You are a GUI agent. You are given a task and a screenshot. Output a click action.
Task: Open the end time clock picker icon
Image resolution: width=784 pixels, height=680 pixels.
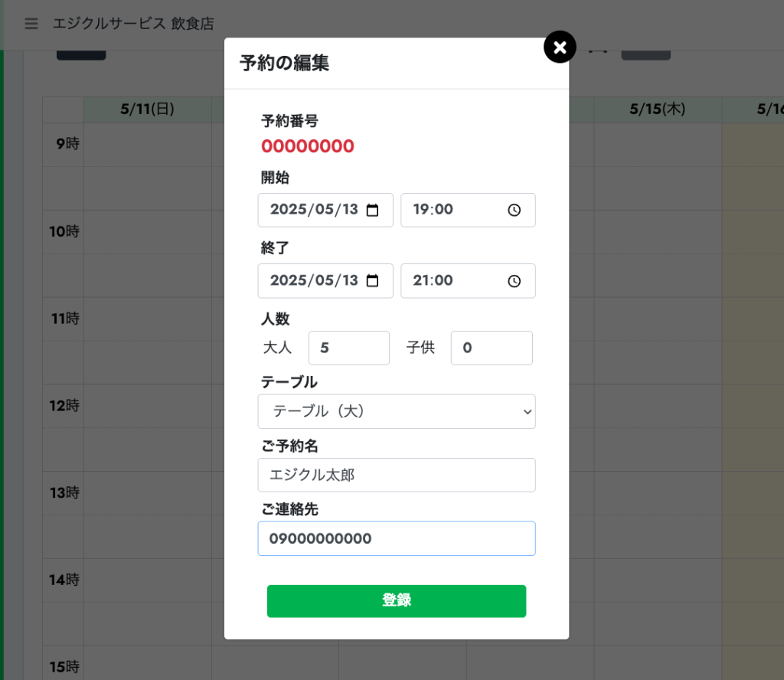coord(514,281)
